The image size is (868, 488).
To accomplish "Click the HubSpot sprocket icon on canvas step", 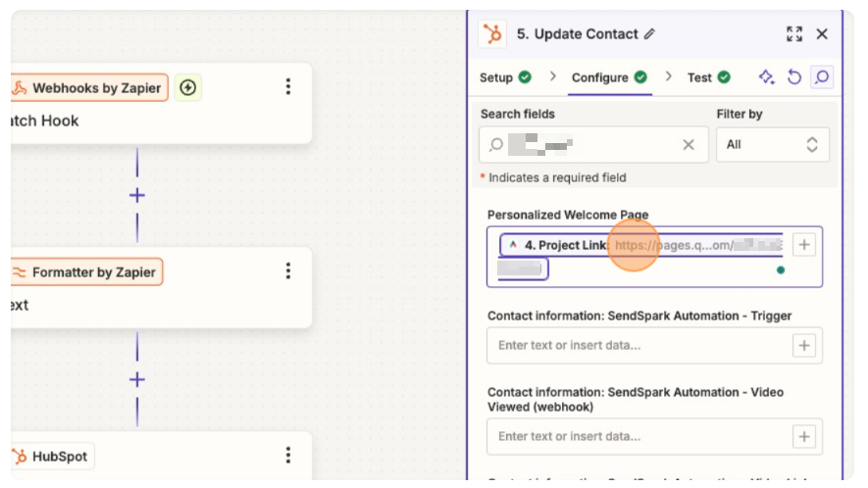I will (20, 457).
